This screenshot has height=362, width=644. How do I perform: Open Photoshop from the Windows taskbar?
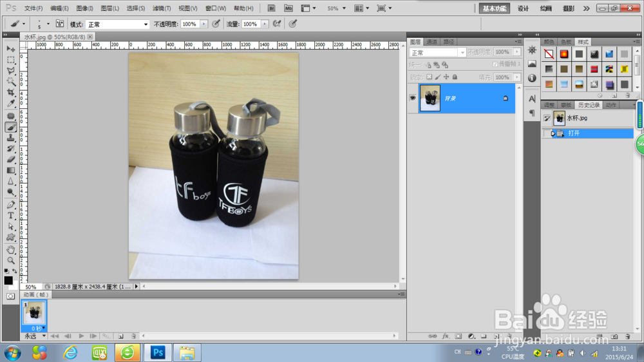(x=158, y=352)
